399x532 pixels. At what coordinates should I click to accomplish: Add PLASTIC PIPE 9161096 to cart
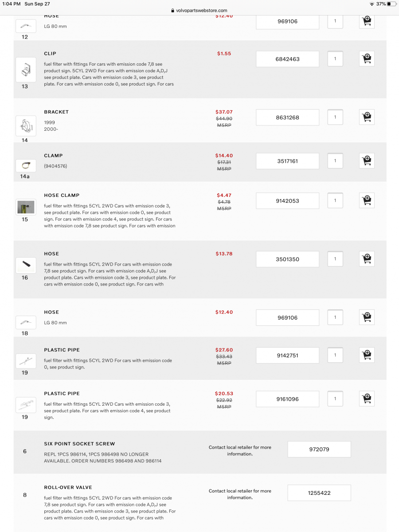pyautogui.click(x=367, y=399)
